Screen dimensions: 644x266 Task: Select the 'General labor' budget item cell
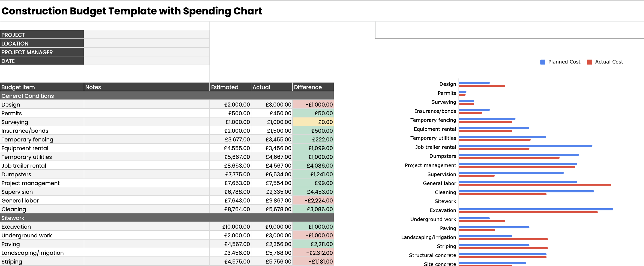click(x=42, y=200)
